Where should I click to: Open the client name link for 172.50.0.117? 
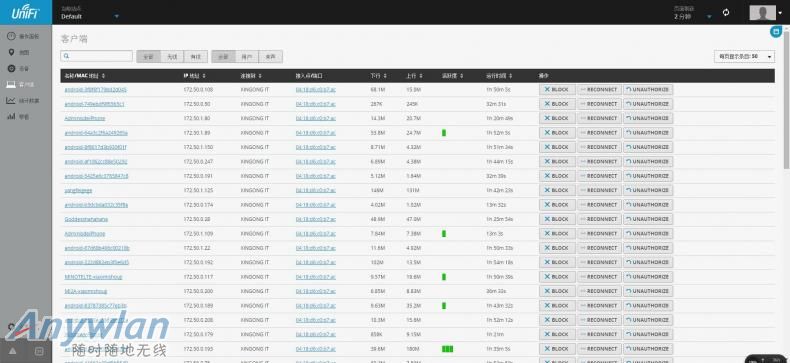pos(93,277)
